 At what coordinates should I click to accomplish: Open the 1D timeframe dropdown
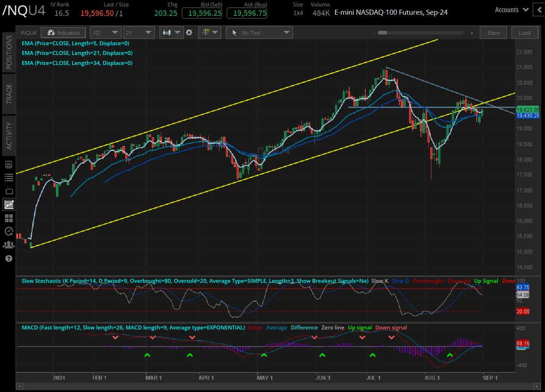104,32
